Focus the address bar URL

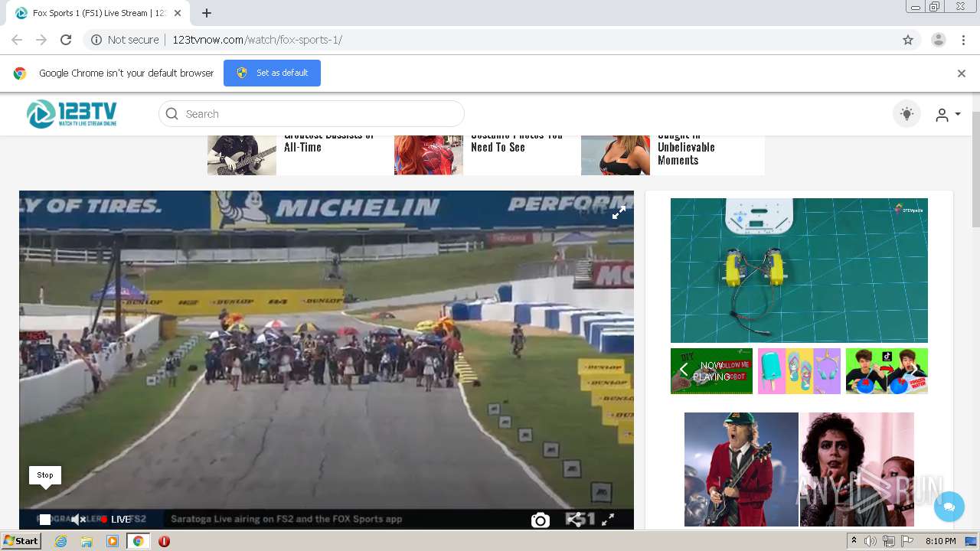click(x=257, y=40)
